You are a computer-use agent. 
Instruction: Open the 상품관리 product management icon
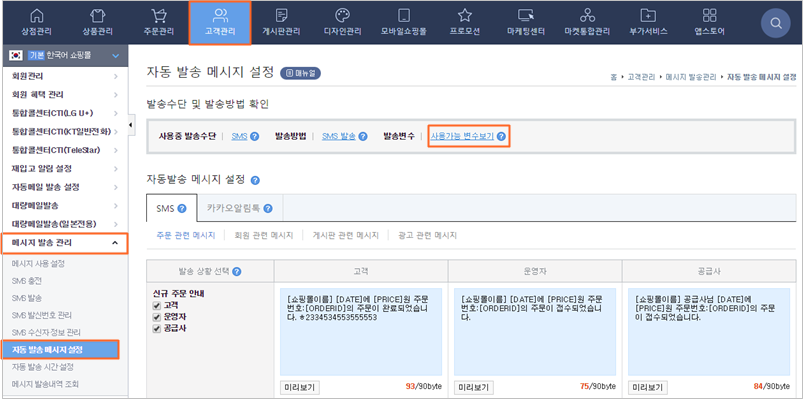pos(97,15)
